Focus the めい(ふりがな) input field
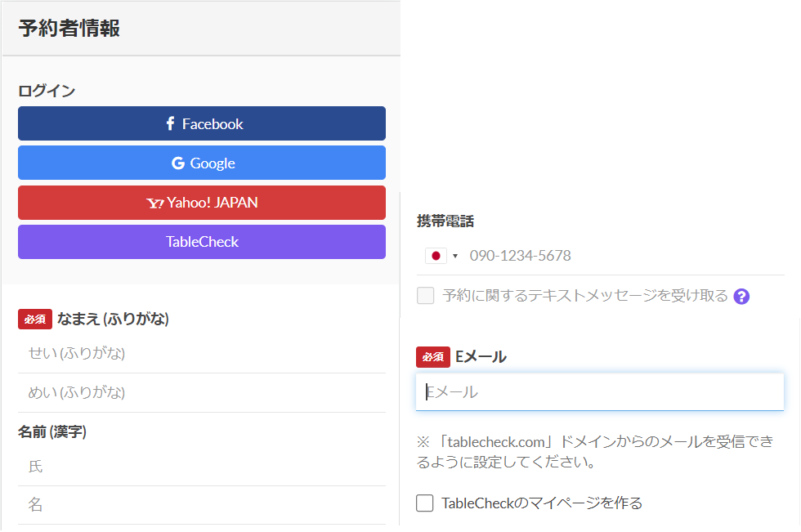The width and height of the screenshot is (801, 532). click(202, 392)
